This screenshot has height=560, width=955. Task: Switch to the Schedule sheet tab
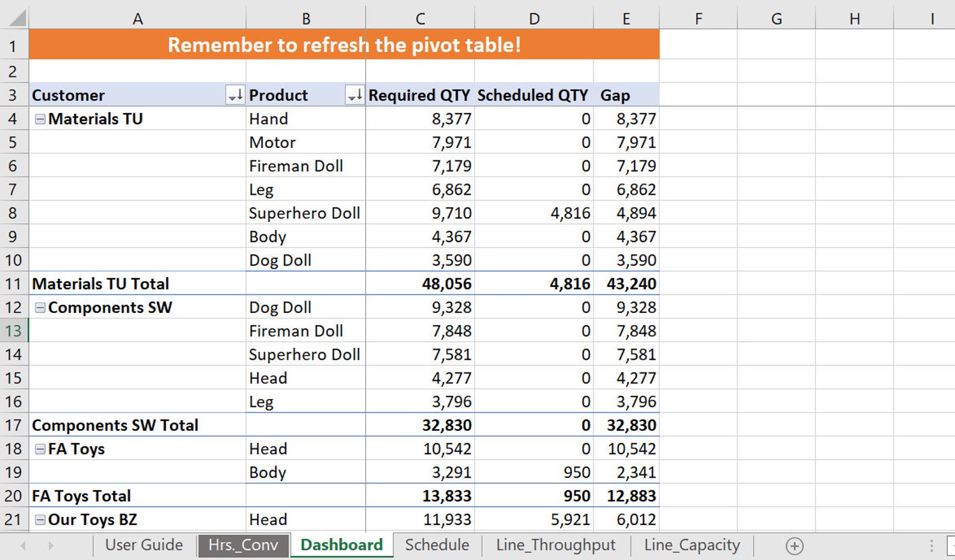click(437, 545)
